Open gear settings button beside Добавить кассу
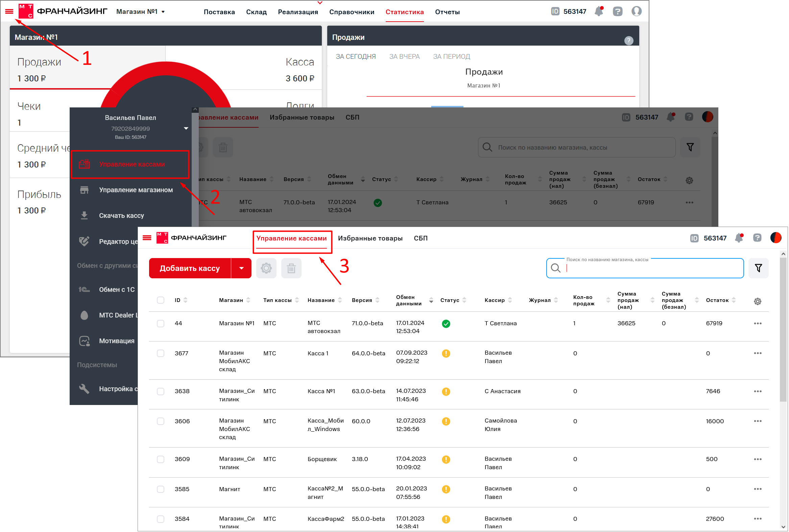Image resolution: width=789 pixels, height=532 pixels. tap(266, 269)
